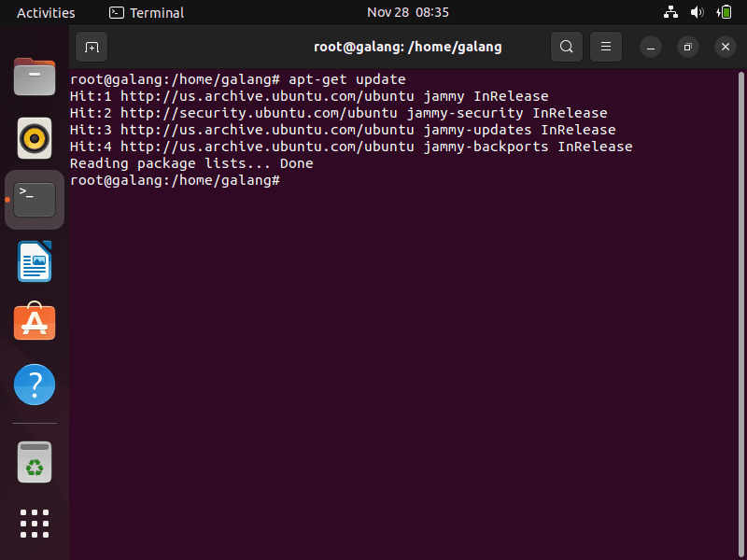Viewport: 747px width, 560px height.
Task: Click the last empty root@galang prompt line
Action: (175, 180)
